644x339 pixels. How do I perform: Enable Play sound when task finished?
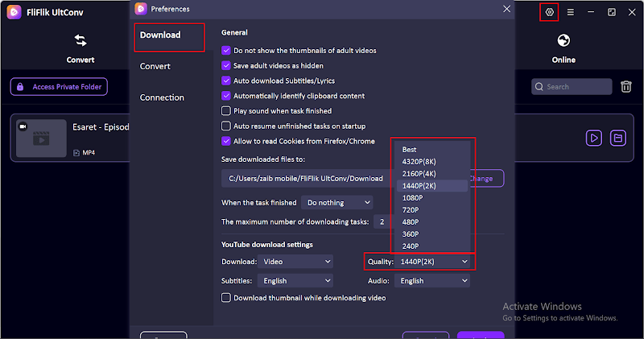(226, 111)
